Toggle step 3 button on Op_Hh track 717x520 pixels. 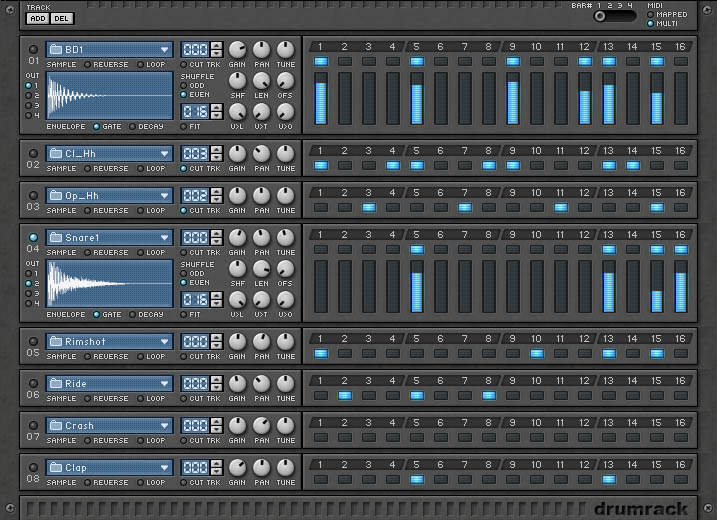pyautogui.click(x=369, y=208)
